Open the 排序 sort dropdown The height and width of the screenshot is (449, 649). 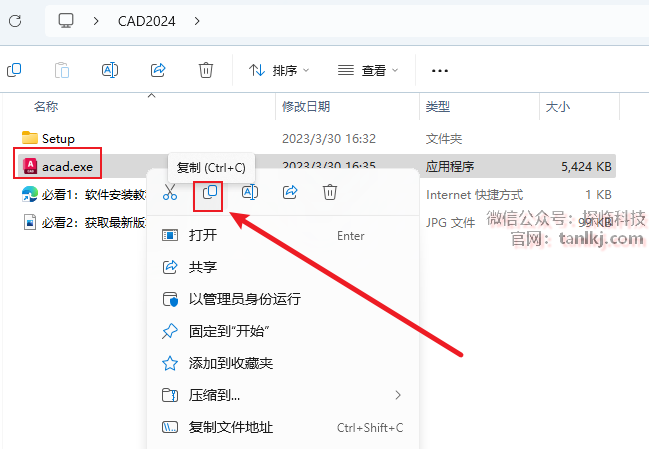click(x=279, y=70)
